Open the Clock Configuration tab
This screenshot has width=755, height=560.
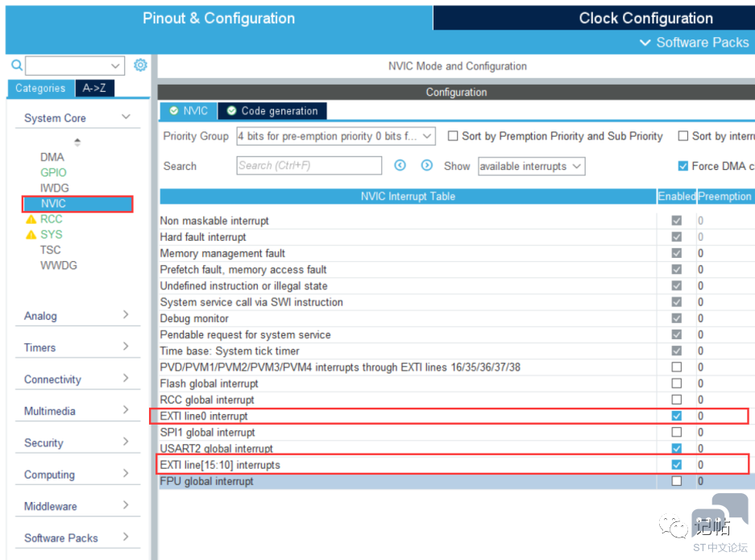point(645,19)
